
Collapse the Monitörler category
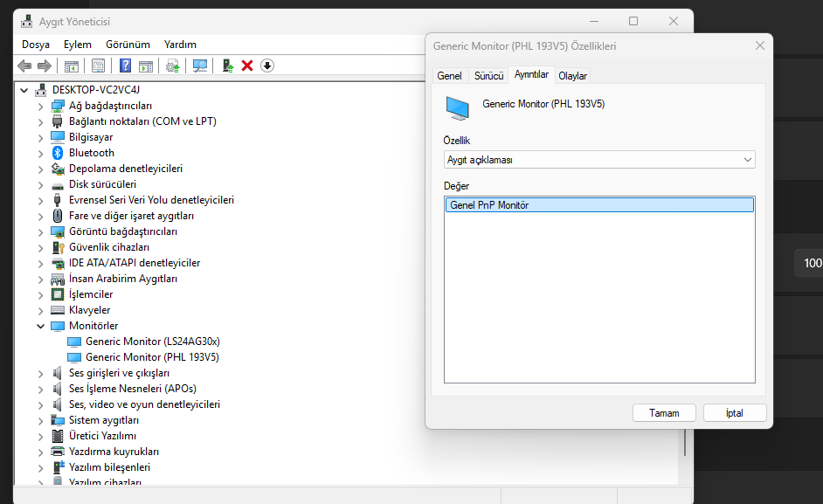pos(40,326)
